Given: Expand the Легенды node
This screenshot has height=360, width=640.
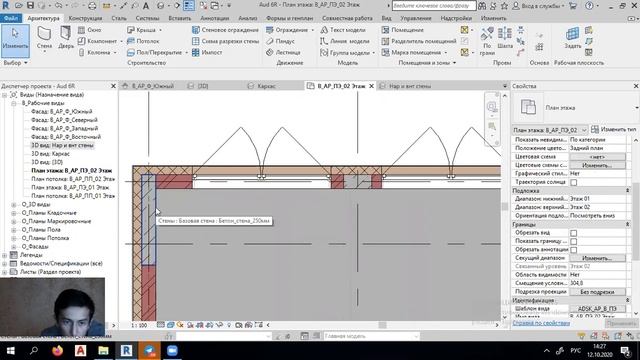Looking at the screenshot, I should [x=4, y=255].
